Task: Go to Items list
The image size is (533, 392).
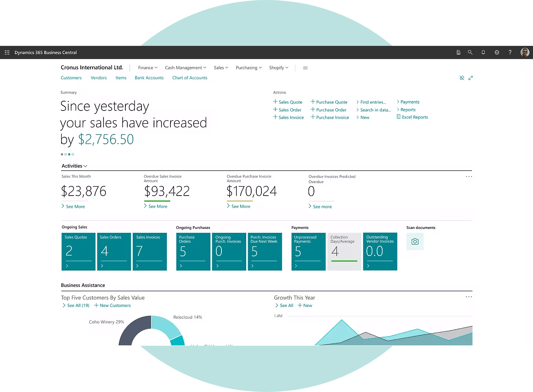Action: (x=121, y=78)
